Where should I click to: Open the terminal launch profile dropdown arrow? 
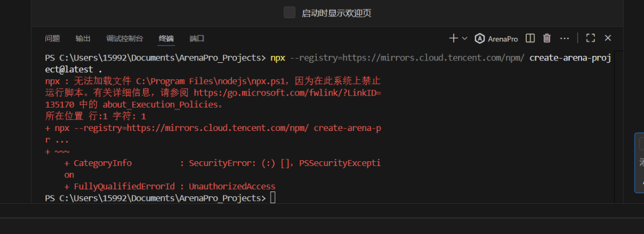(x=465, y=38)
